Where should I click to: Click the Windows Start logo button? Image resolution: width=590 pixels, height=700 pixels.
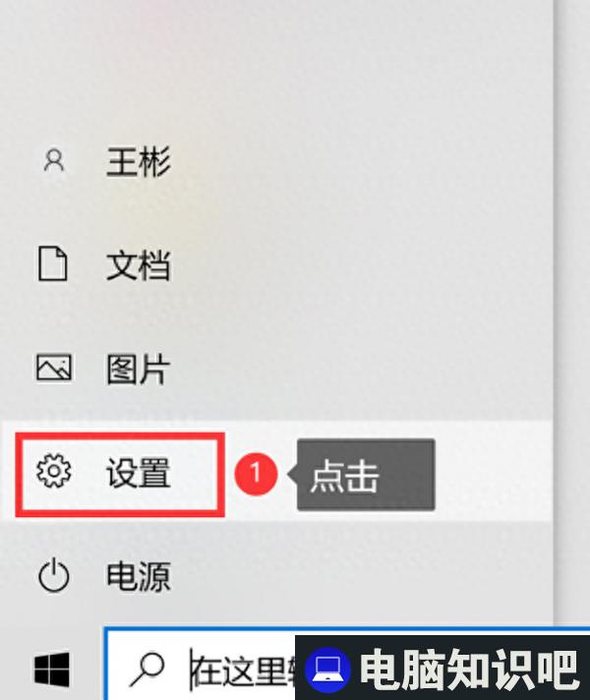click(x=52, y=670)
